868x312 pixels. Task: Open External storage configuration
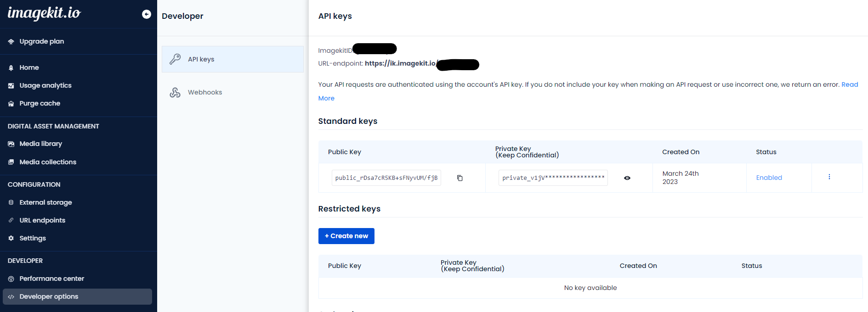[x=45, y=202]
